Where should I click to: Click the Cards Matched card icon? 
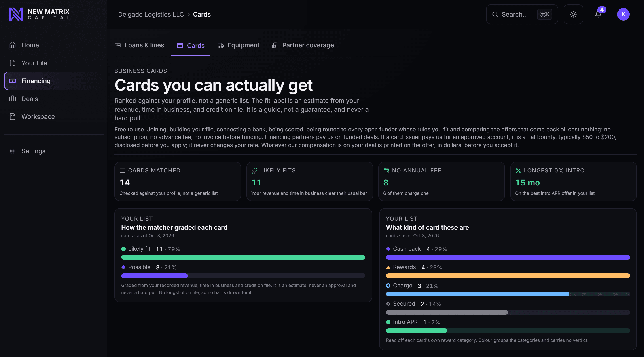pos(123,171)
